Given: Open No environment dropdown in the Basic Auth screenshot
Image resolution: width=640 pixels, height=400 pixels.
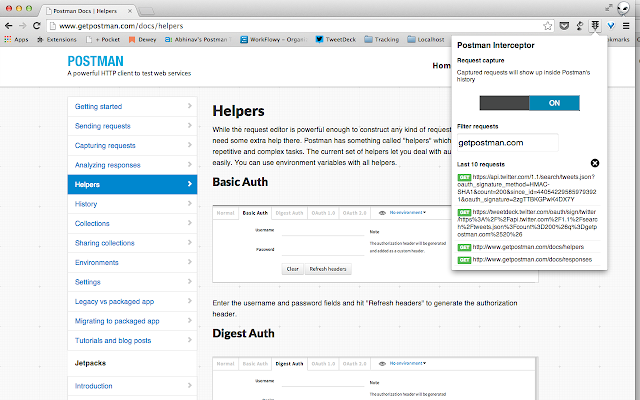Looking at the screenshot, I should click(x=407, y=213).
